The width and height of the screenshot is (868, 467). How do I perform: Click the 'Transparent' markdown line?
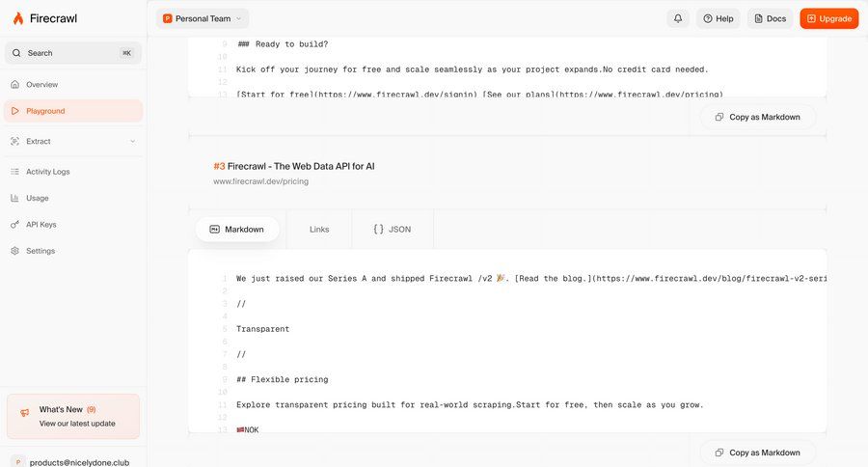pyautogui.click(x=262, y=329)
